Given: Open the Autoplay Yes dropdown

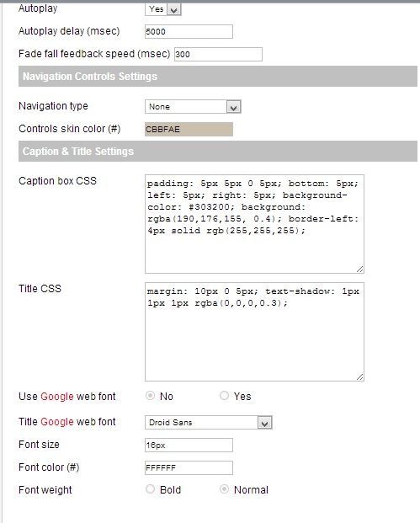Looking at the screenshot, I should (x=163, y=9).
